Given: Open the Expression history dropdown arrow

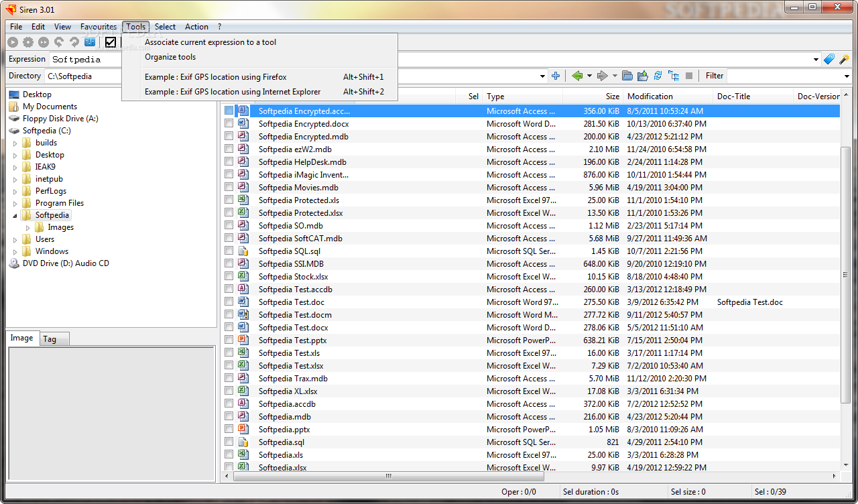Looking at the screenshot, I should [816, 60].
